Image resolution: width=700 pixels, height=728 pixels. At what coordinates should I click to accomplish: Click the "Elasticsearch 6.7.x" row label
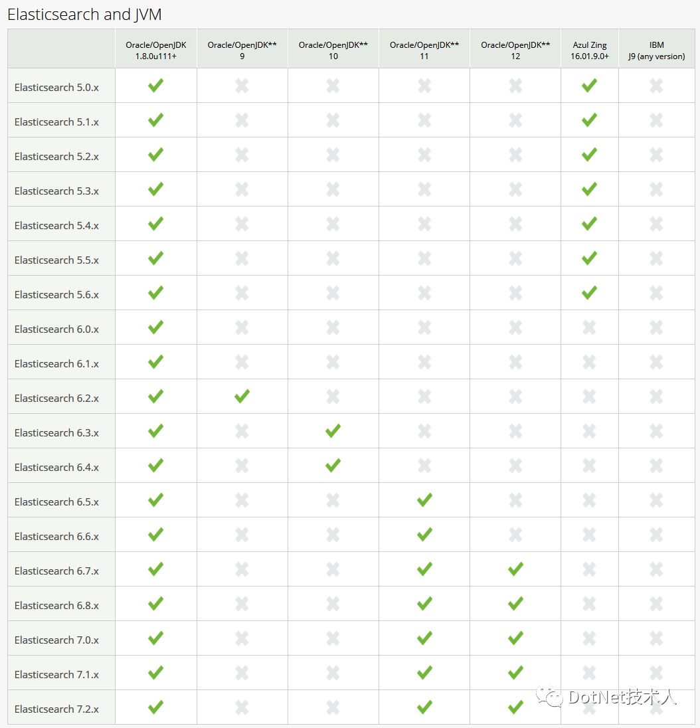click(x=56, y=571)
